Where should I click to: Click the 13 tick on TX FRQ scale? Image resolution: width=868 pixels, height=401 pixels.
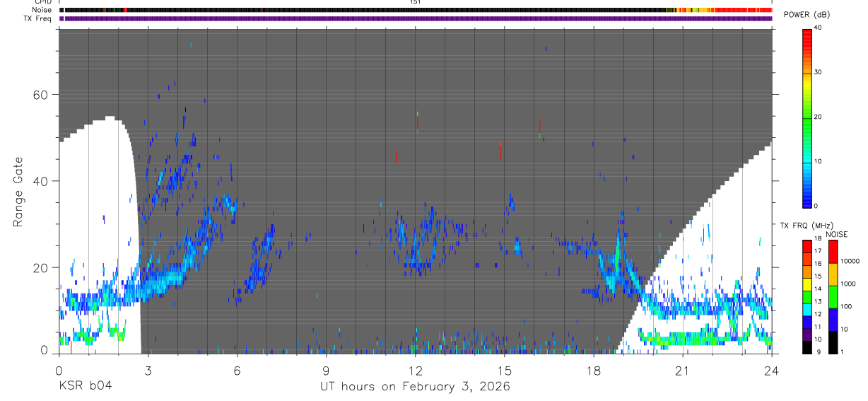pos(819,303)
